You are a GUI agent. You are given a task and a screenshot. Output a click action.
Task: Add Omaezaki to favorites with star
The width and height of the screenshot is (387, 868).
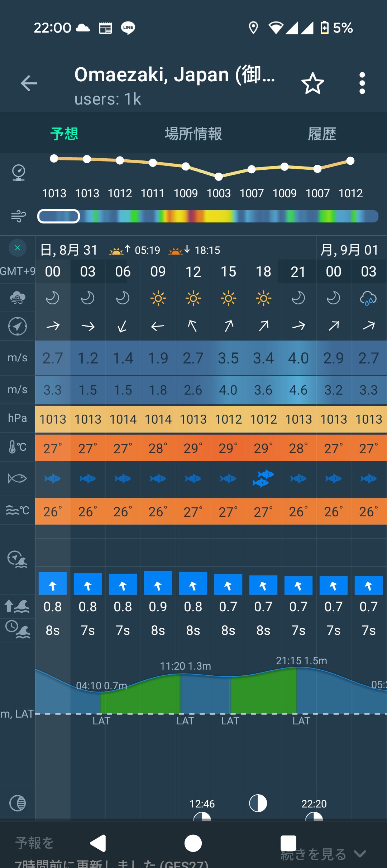coord(312,83)
